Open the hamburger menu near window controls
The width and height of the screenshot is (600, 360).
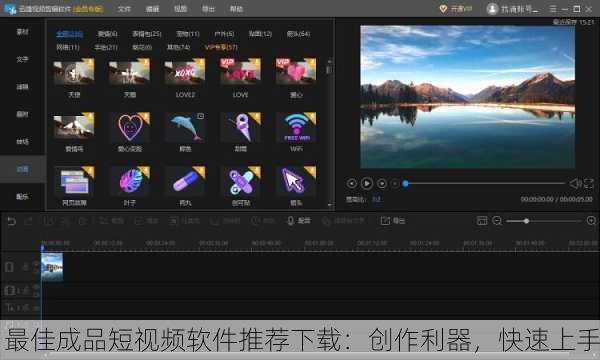click(x=553, y=9)
